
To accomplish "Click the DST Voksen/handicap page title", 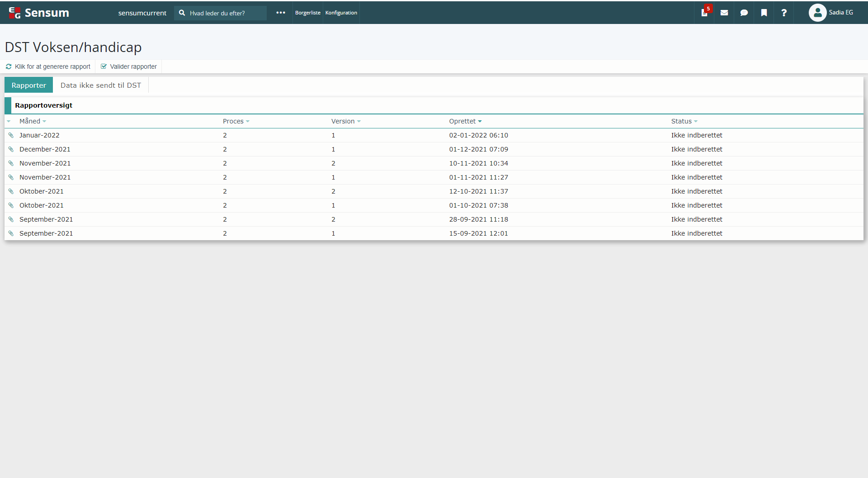I will [x=73, y=47].
